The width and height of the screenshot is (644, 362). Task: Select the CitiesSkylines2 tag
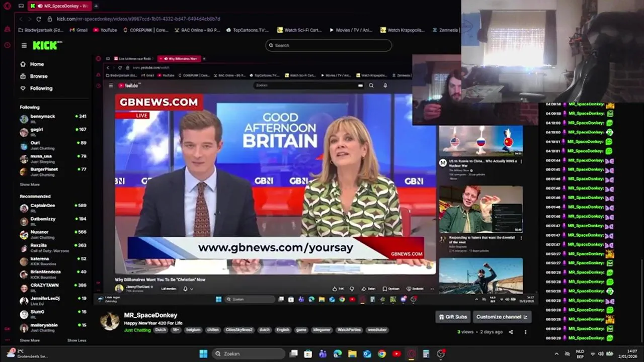[x=239, y=330]
